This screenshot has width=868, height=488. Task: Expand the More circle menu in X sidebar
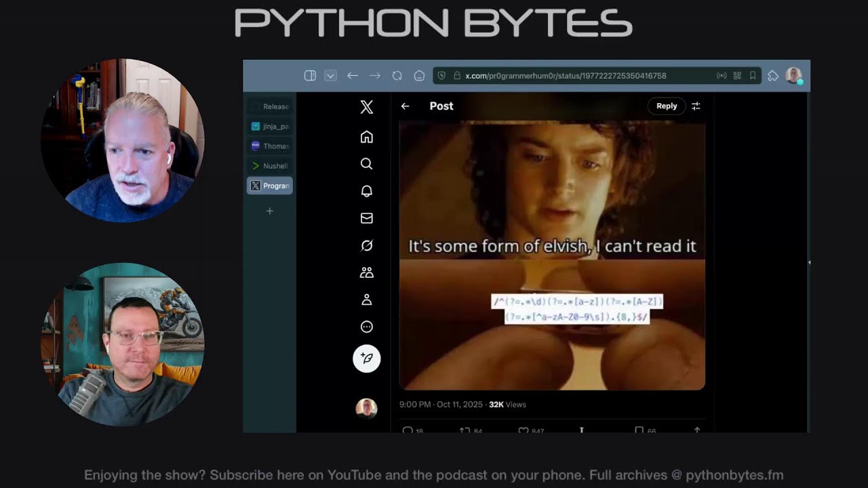pos(366,327)
